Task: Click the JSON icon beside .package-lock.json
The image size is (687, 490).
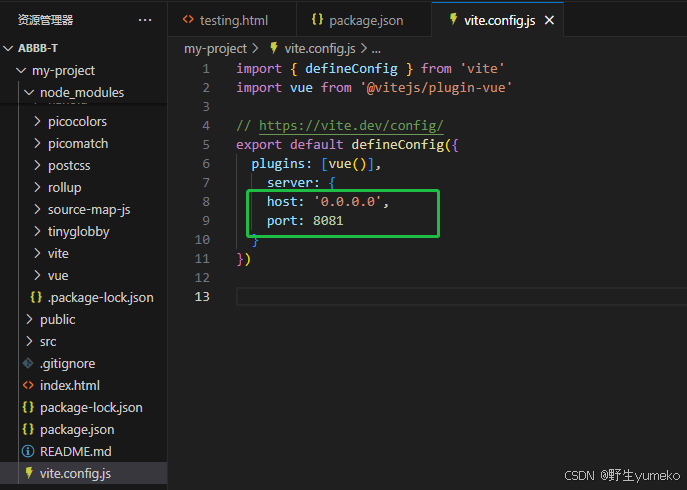Action: coord(36,297)
